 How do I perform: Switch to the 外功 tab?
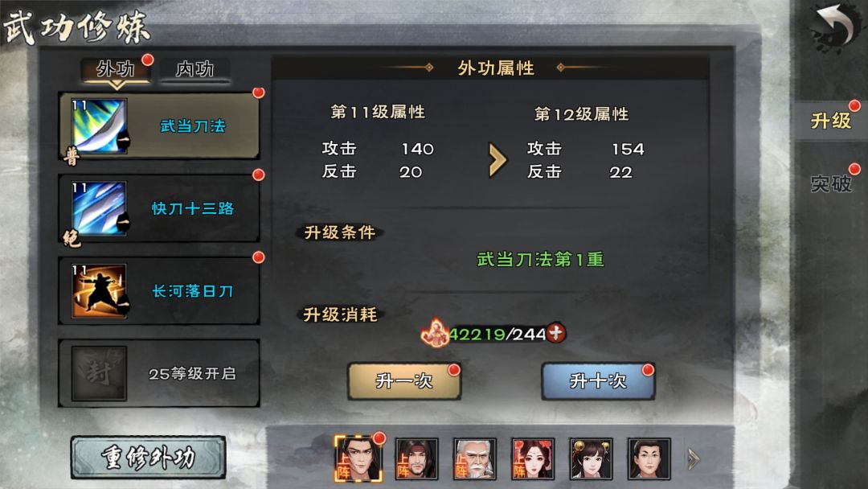tap(116, 70)
